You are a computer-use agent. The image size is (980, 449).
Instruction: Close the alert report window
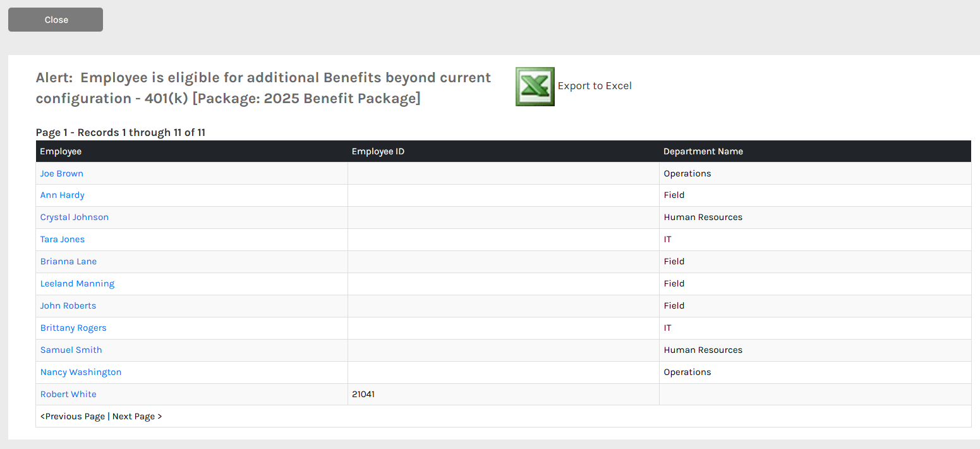56,20
